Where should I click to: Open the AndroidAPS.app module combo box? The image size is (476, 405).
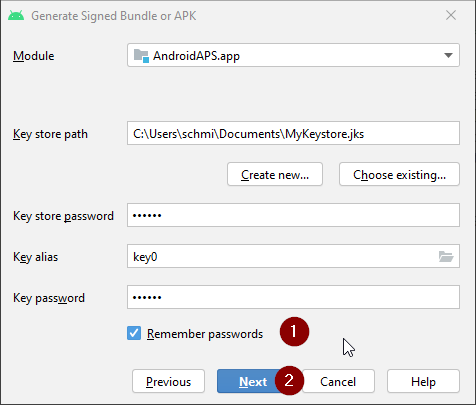tap(293, 55)
